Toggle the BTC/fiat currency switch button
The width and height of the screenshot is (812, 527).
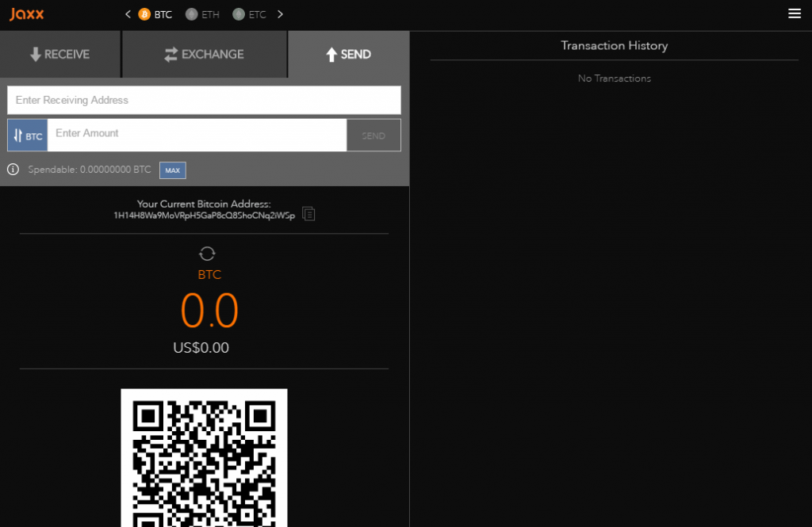28,136
